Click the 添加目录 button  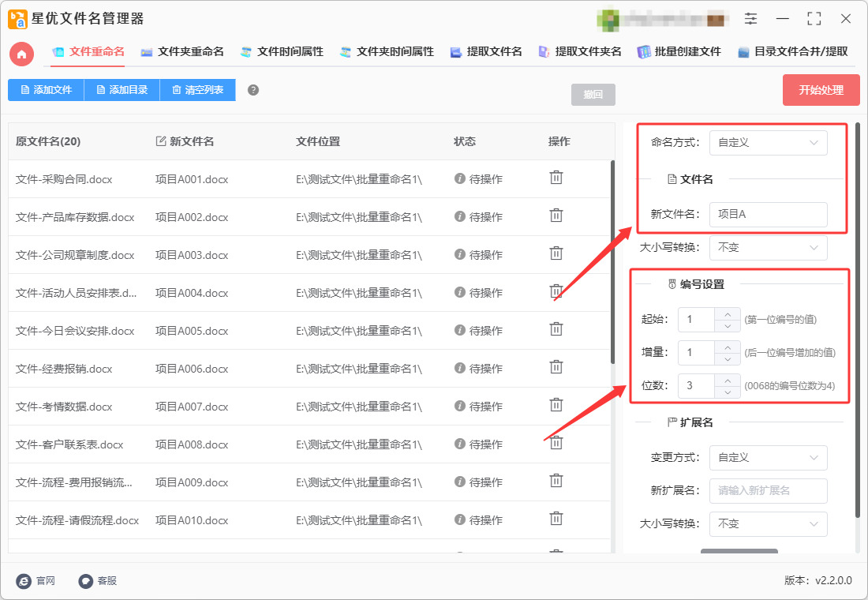pyautogui.click(x=122, y=90)
